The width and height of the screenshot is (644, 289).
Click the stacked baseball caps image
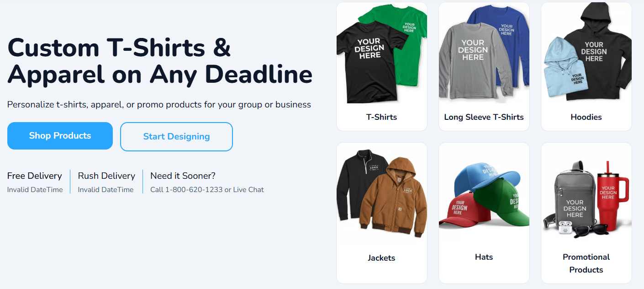[484, 197]
